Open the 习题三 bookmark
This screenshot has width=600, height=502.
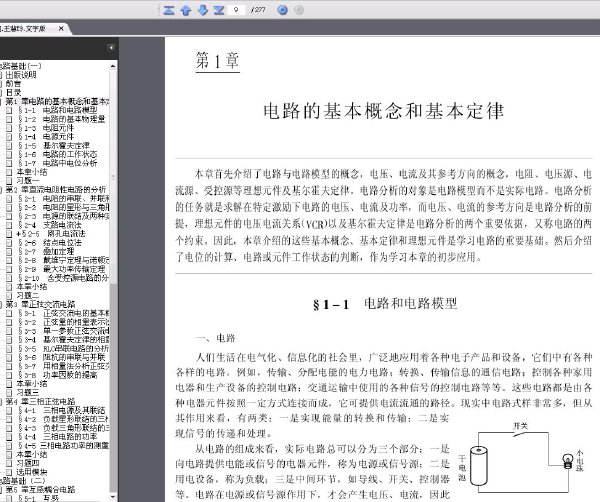point(28,393)
